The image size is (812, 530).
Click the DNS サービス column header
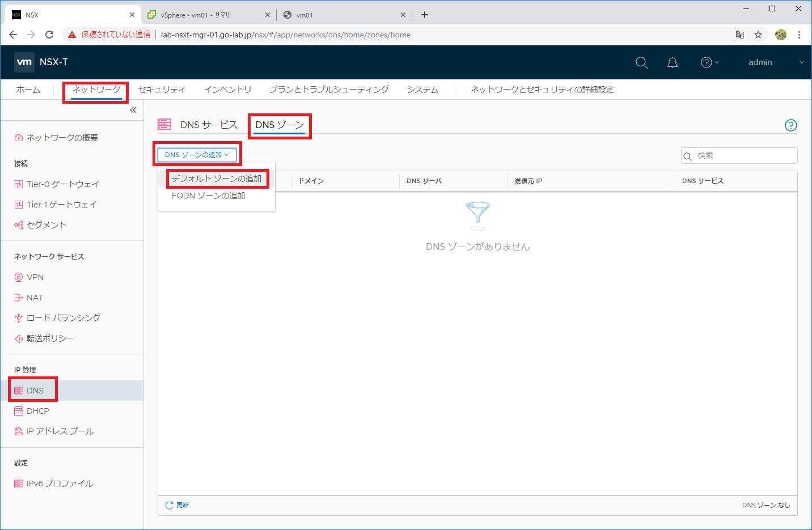[x=703, y=181]
